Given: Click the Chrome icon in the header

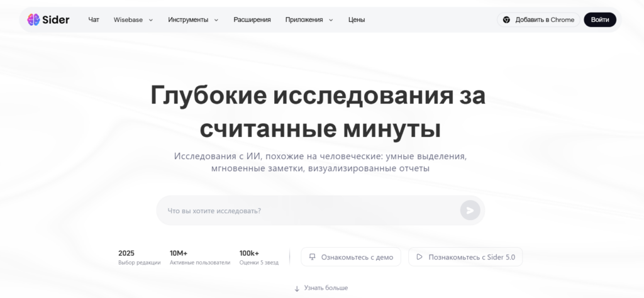Looking at the screenshot, I should (x=506, y=19).
